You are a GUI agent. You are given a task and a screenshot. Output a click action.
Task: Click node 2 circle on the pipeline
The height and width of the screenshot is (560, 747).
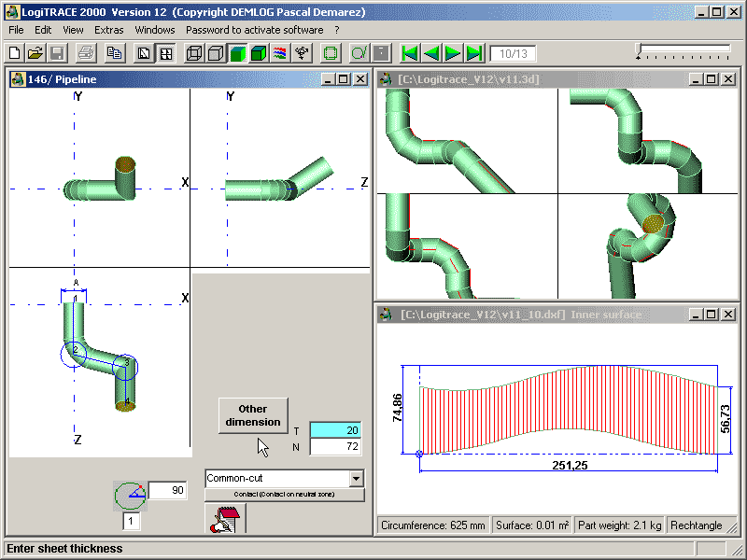click(74, 355)
